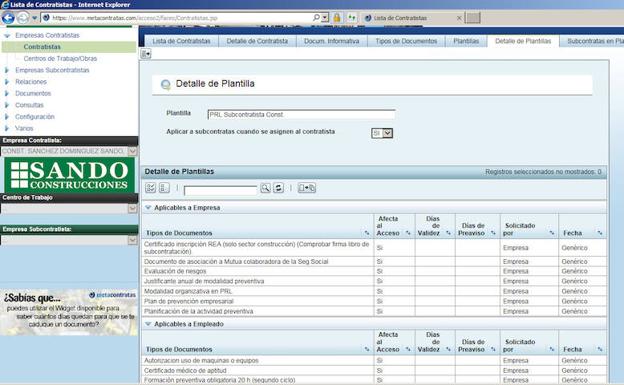Collapse the Aplicables a Empresa section
This screenshot has height=385, width=624.
coord(148,207)
